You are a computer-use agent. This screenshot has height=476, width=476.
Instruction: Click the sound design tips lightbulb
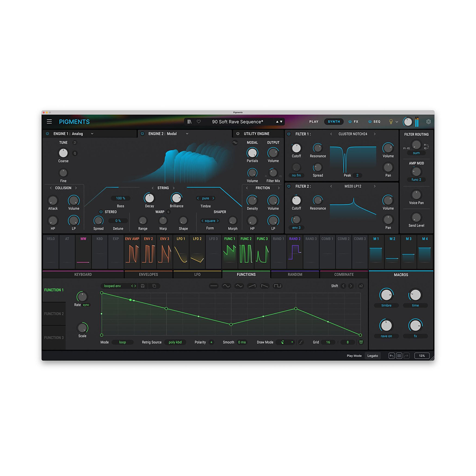(391, 122)
